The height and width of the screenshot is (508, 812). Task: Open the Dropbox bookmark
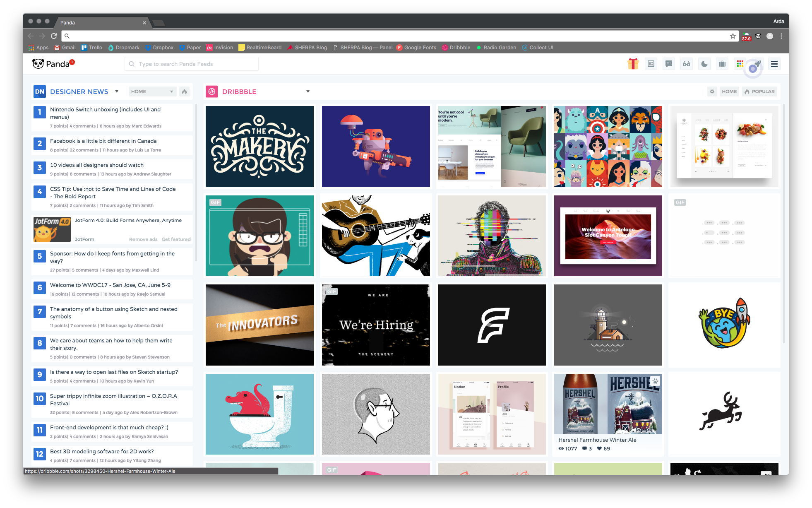[159, 48]
